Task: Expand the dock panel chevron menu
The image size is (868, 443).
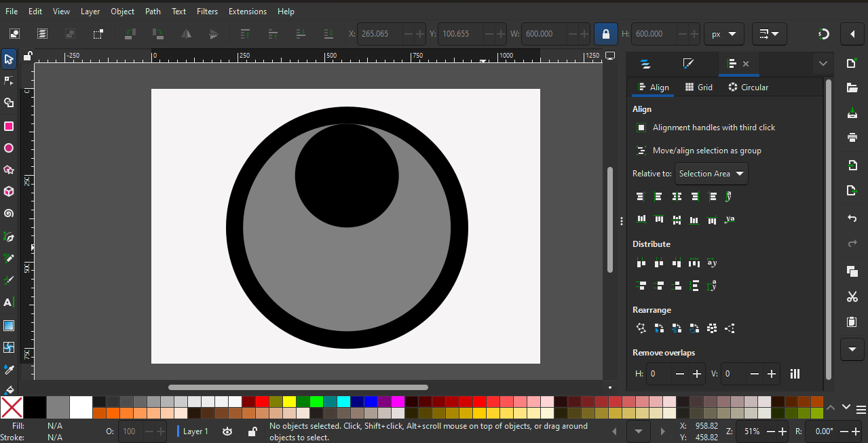Action: pos(823,64)
